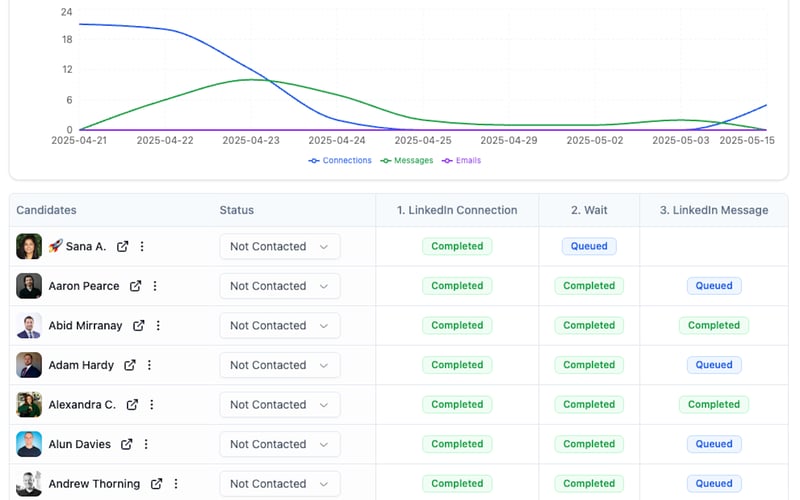Click Abid Mirranay's profile photo thumbnail
This screenshot has height=500, width=800.
coord(29,325)
